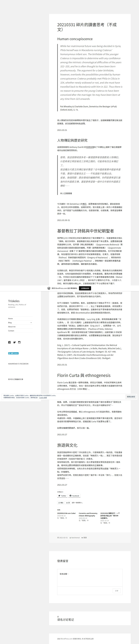Open related post 20201004 晚期古代
This screenshot has height=644, width=139.
tap(110, 516)
